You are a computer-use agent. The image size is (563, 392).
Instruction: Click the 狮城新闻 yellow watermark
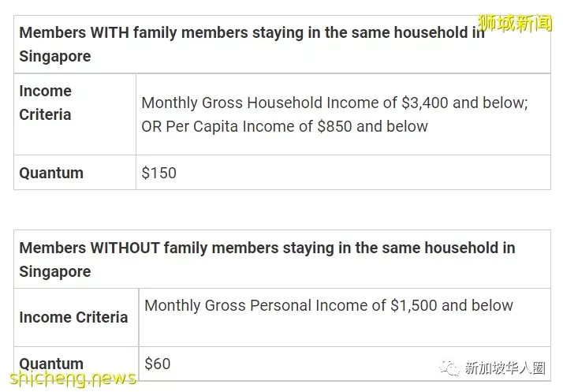(515, 24)
